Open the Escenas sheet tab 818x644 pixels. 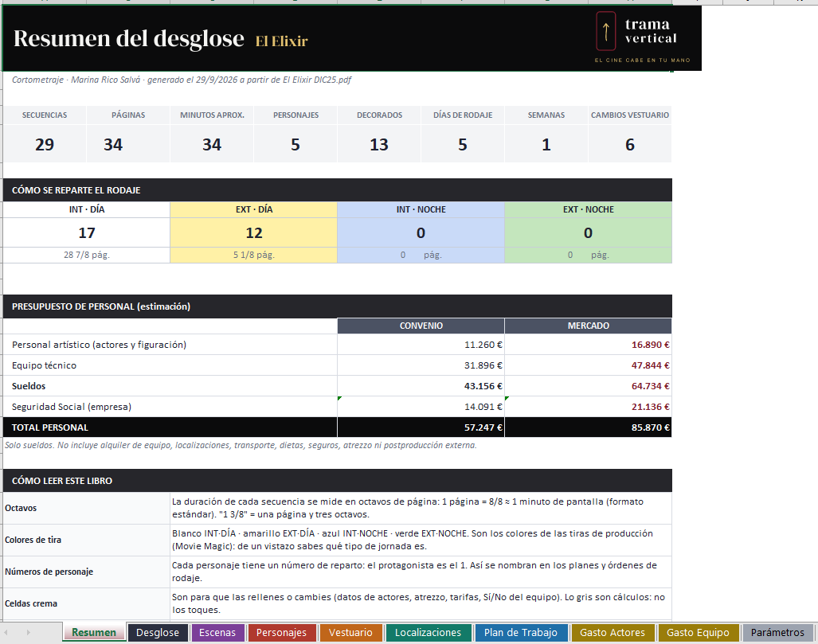click(x=217, y=633)
